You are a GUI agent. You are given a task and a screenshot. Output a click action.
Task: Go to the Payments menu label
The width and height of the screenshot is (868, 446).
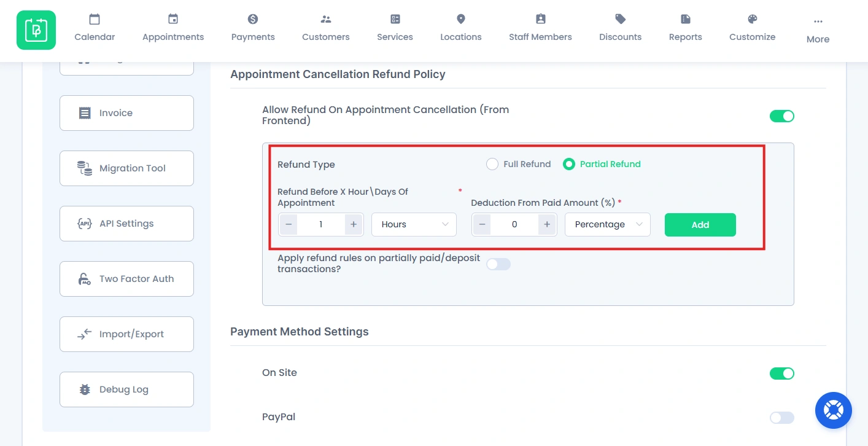coord(253,37)
